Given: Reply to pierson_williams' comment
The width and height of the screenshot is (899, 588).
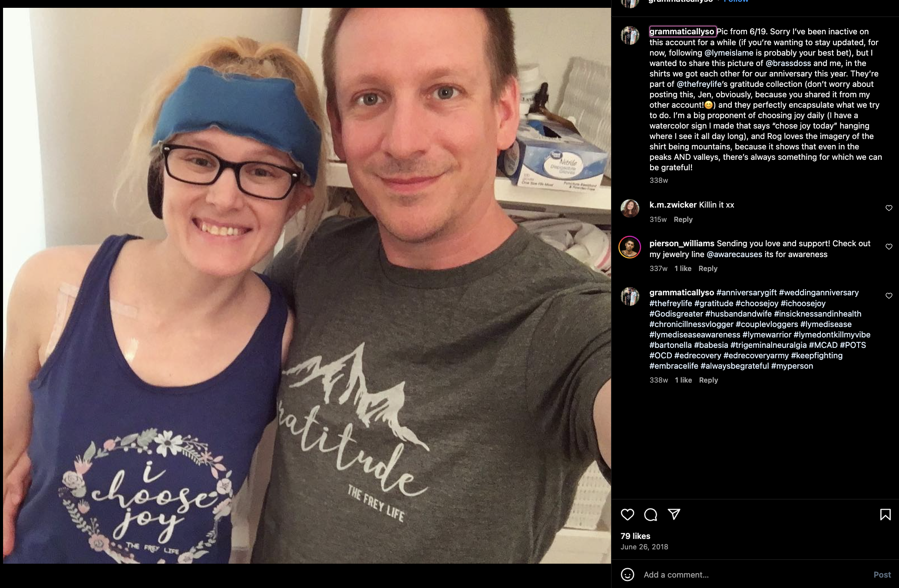Looking at the screenshot, I should (x=707, y=268).
